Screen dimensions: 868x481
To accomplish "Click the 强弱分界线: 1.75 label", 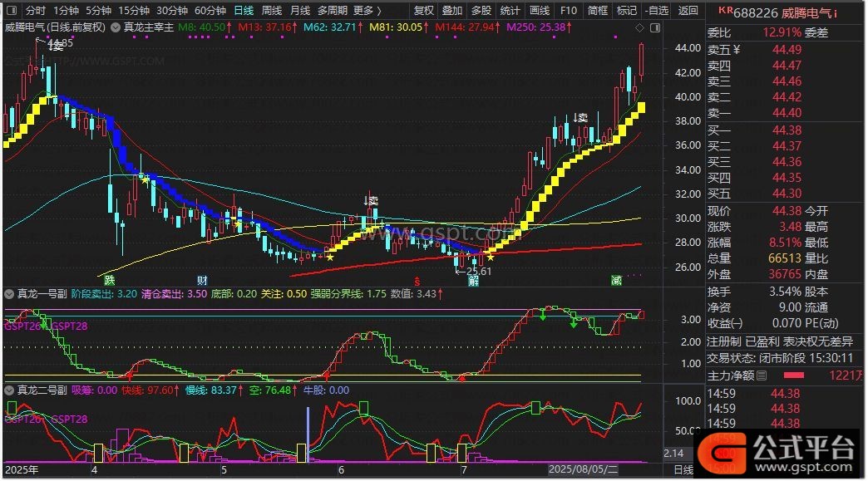I will (x=348, y=294).
